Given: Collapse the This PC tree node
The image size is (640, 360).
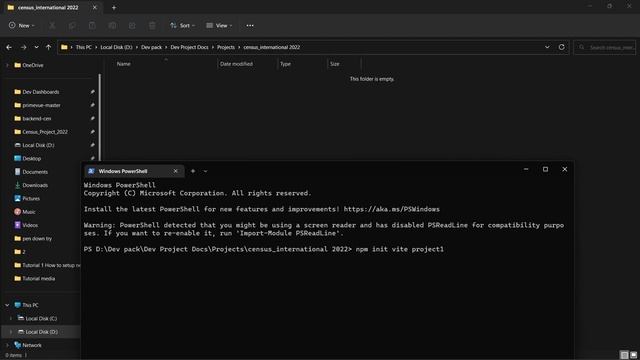Looking at the screenshot, I should 7,305.
